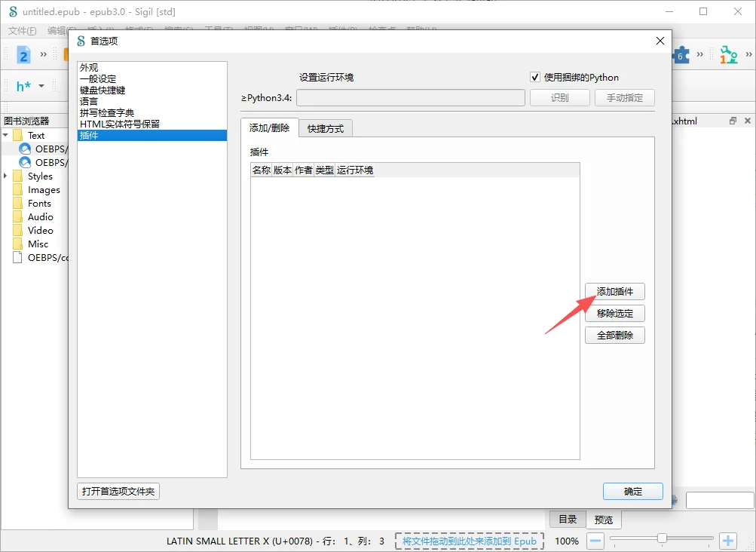The width and height of the screenshot is (756, 552).
Task: Expand toolbar overflow chevron at far right edge
Action: [x=748, y=54]
